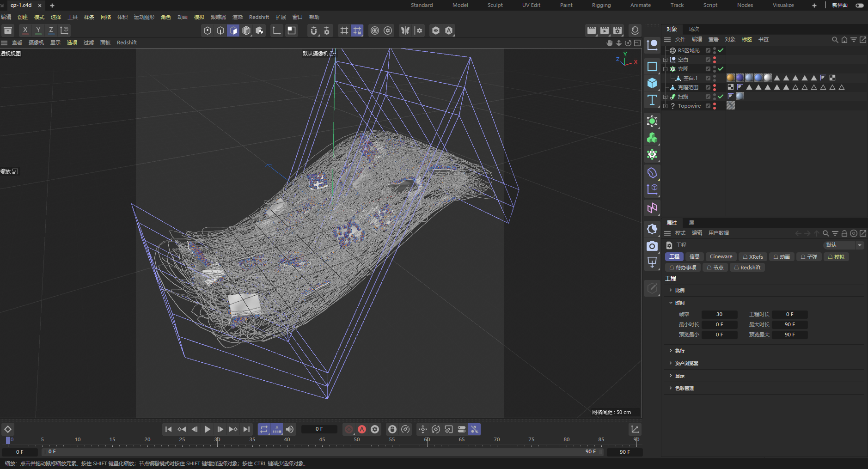Expand the 比例 section
The width and height of the screenshot is (868, 469).
point(671,290)
